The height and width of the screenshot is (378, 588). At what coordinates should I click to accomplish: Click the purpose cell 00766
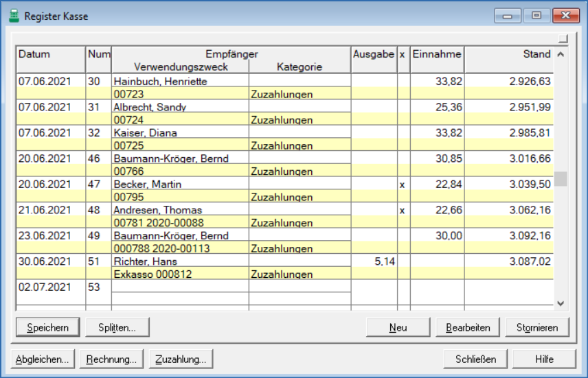click(x=180, y=172)
